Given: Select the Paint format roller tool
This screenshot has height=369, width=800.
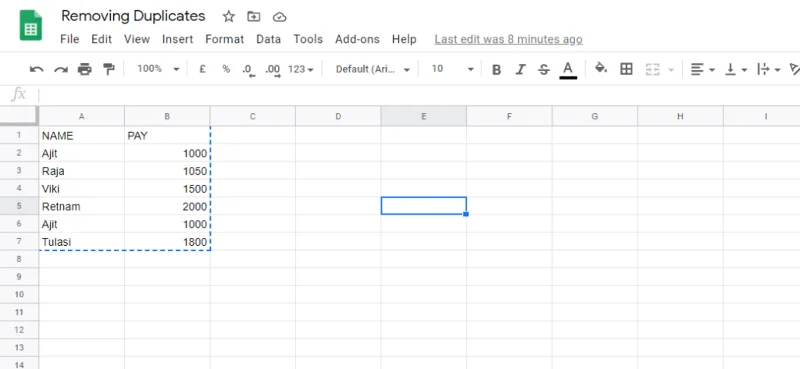Looking at the screenshot, I should 109,69.
